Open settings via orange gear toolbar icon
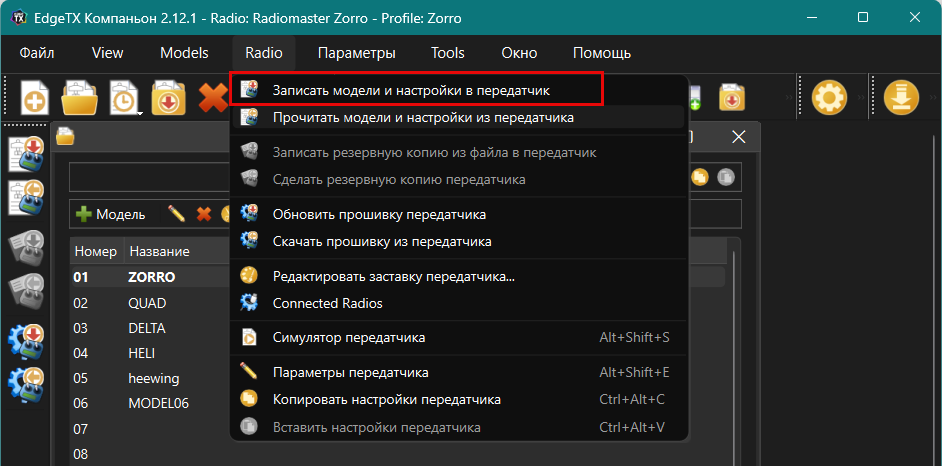 tap(829, 97)
